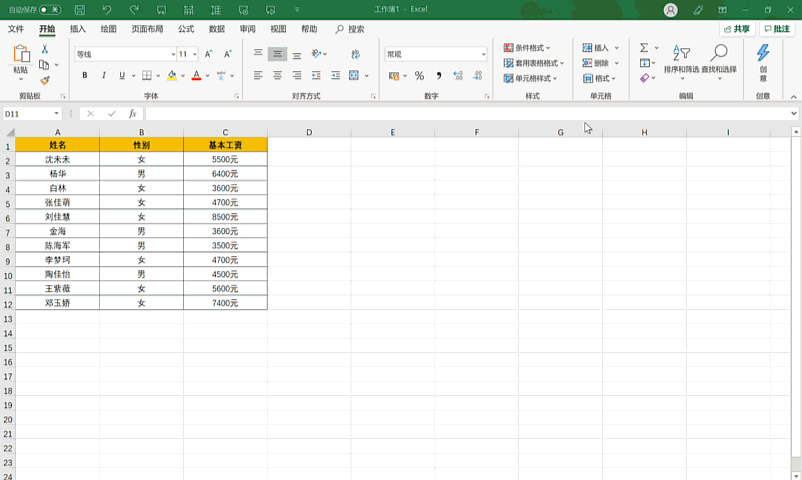Open 条件格式 conditional formatting menu

point(527,48)
